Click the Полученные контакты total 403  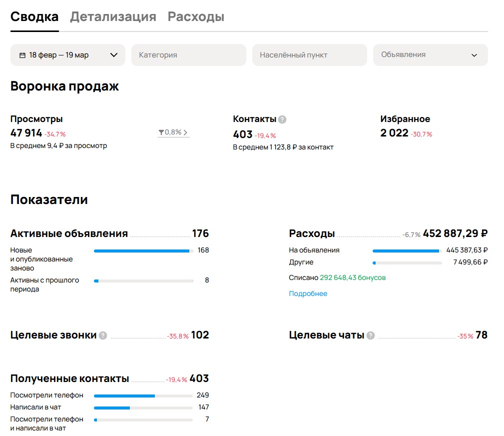point(199,378)
